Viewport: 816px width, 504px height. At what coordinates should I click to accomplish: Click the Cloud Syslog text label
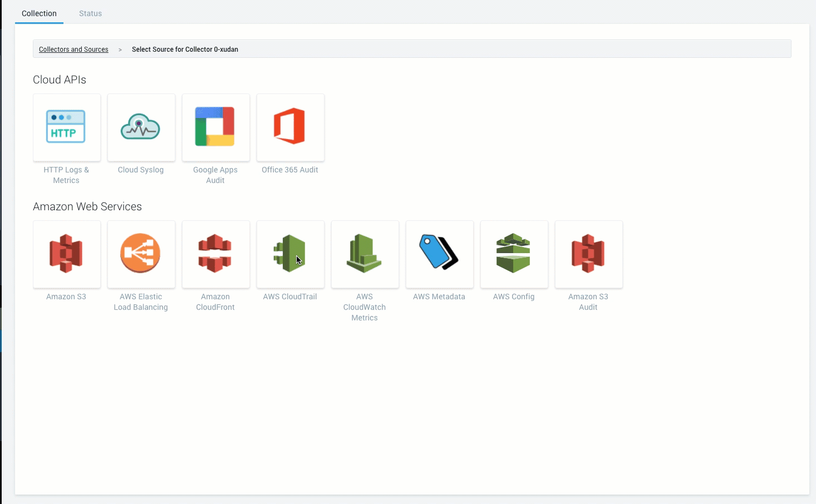click(x=141, y=170)
